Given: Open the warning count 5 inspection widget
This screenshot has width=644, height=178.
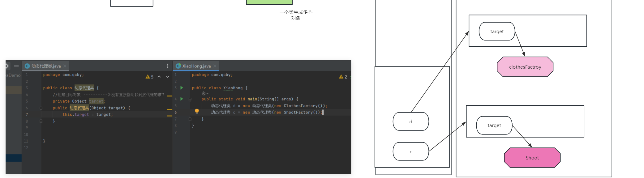Looking at the screenshot, I should coord(150,77).
